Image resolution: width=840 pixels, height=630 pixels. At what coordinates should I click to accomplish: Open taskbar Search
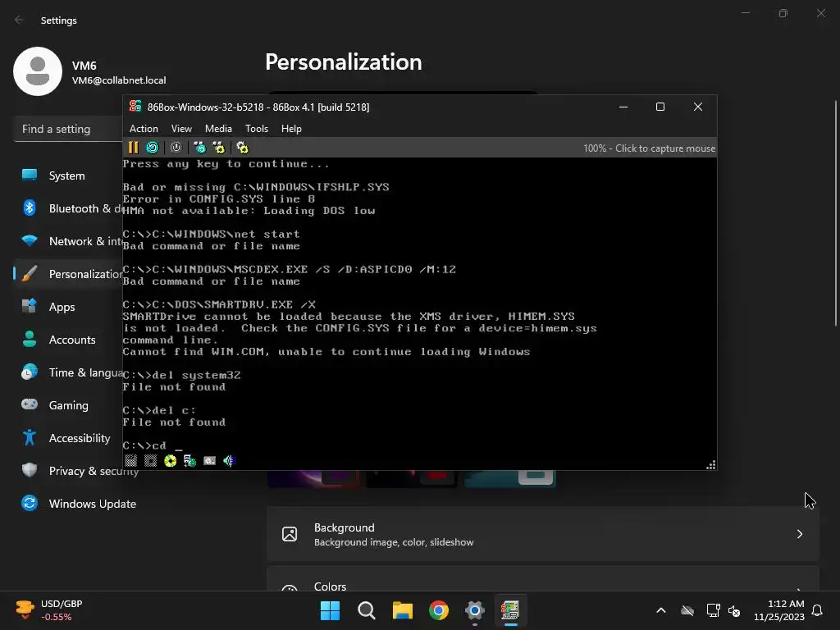[367, 610]
